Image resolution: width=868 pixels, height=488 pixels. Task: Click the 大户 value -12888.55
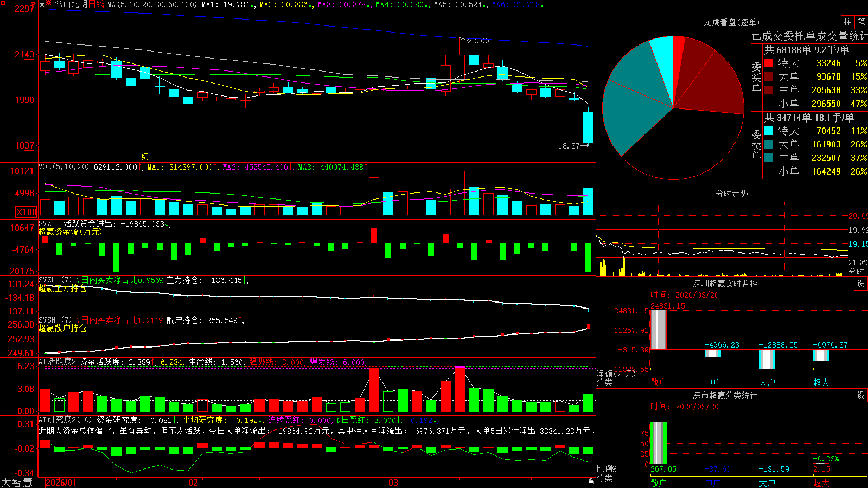click(x=778, y=345)
